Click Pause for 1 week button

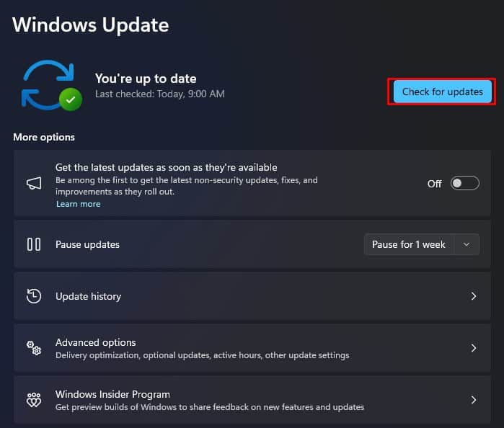click(409, 244)
